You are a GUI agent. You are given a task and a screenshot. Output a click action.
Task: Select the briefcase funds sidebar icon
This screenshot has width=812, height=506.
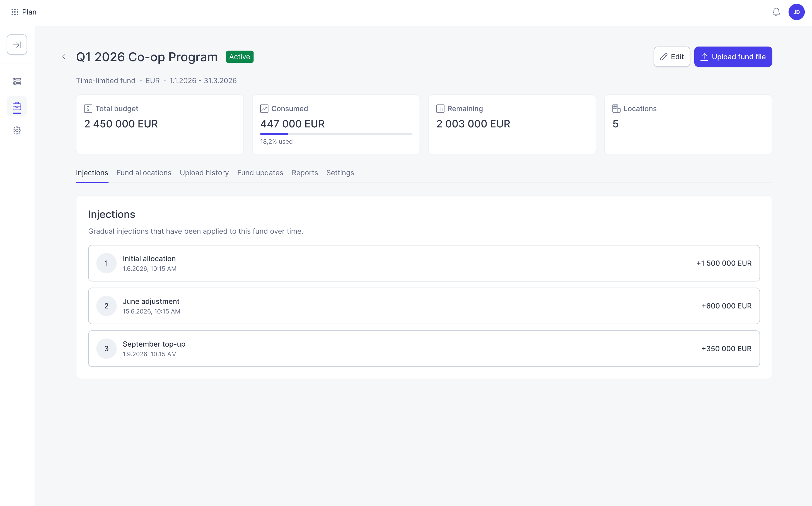coord(17,106)
